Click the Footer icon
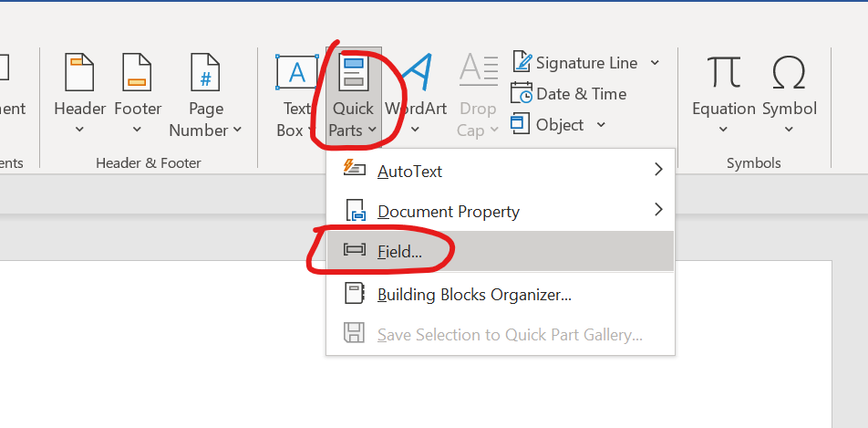This screenshot has height=428, width=868. tap(138, 73)
